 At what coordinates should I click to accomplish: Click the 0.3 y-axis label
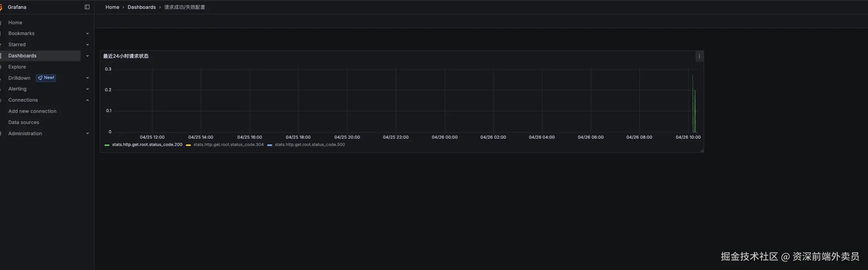[108, 69]
